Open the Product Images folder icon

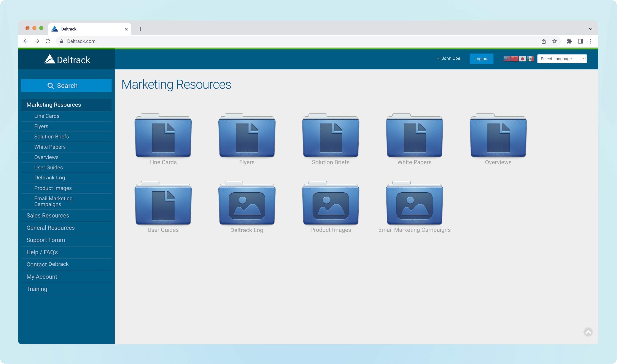click(331, 203)
